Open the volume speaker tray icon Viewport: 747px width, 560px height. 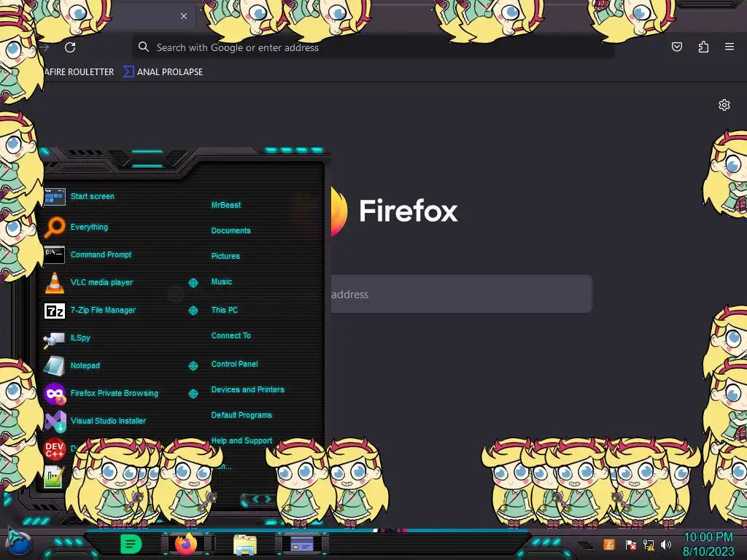pyautogui.click(x=666, y=544)
